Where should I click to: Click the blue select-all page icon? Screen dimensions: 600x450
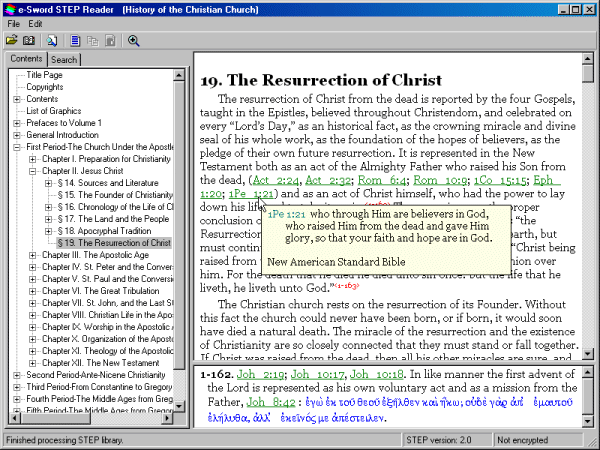pos(75,40)
